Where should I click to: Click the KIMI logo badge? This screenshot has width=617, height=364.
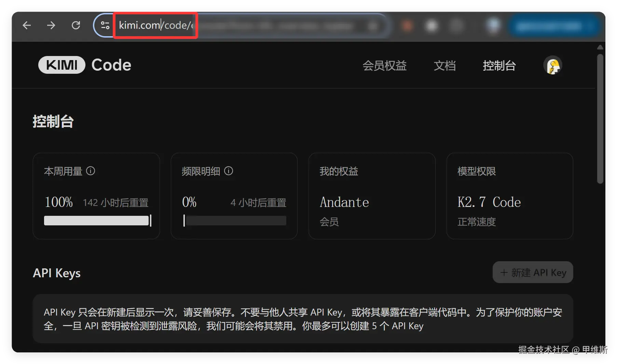pos(61,65)
